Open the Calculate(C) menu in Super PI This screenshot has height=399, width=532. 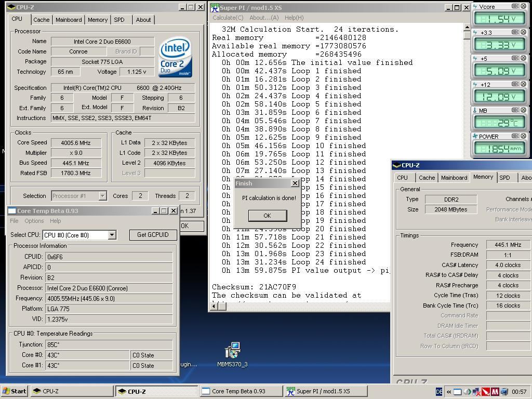click(x=228, y=18)
